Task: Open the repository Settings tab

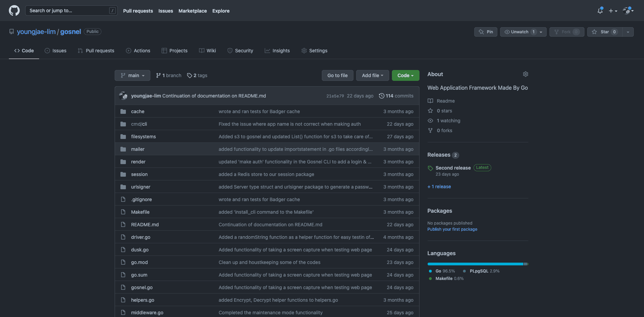Action: [314, 51]
